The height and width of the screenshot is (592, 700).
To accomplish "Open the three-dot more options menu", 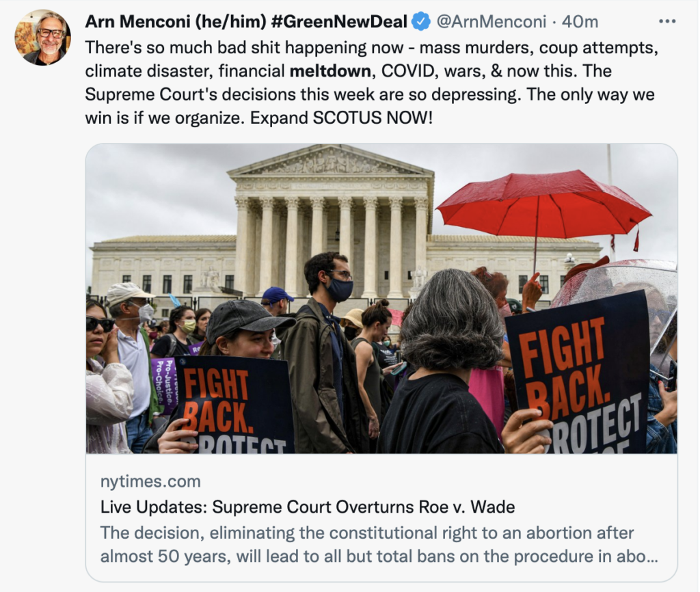I will pos(667,21).
